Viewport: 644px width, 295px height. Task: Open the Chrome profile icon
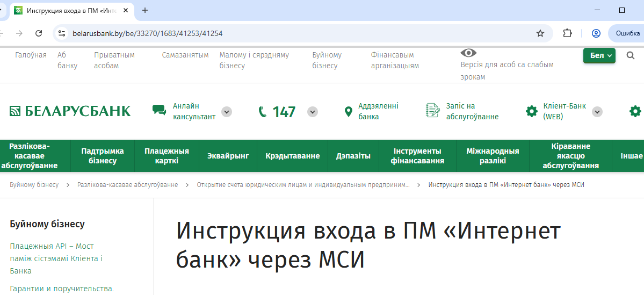596,33
